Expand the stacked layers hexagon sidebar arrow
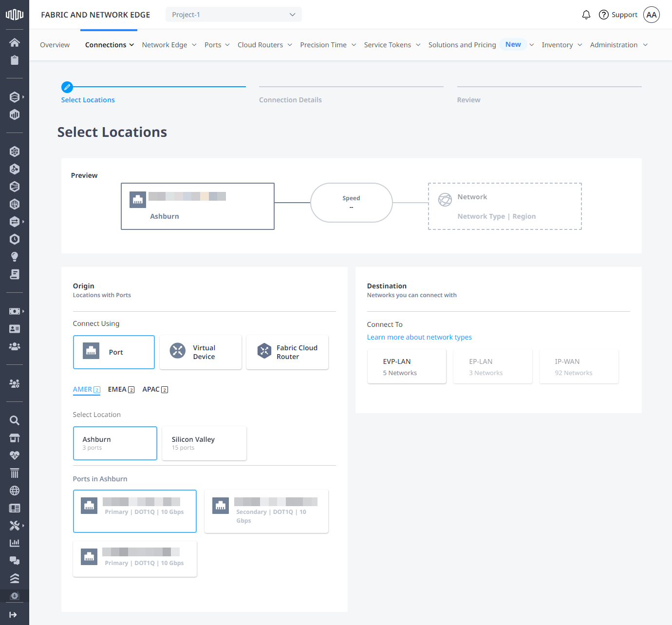The image size is (672, 625). [23, 97]
